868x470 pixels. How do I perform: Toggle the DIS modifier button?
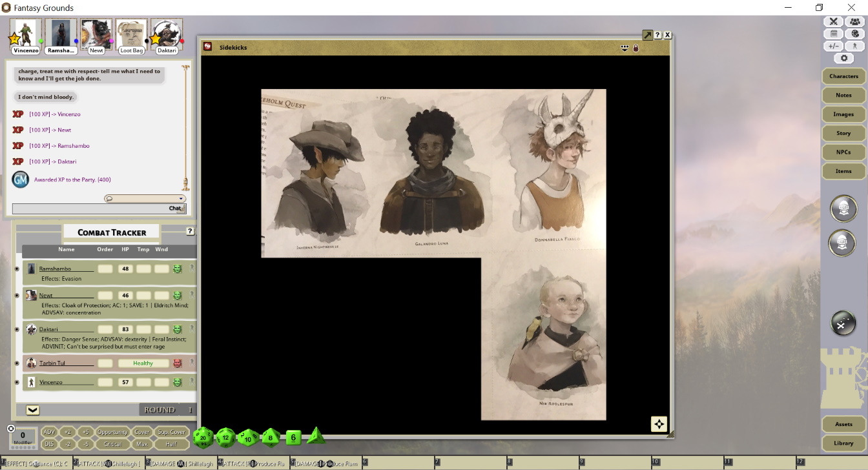[x=49, y=444]
